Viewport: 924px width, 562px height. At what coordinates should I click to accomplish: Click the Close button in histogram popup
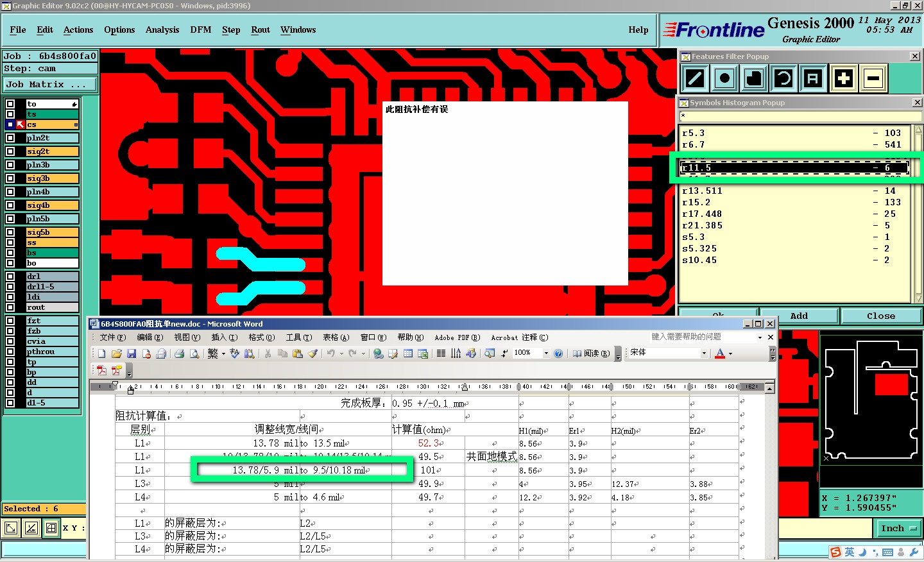coord(881,316)
